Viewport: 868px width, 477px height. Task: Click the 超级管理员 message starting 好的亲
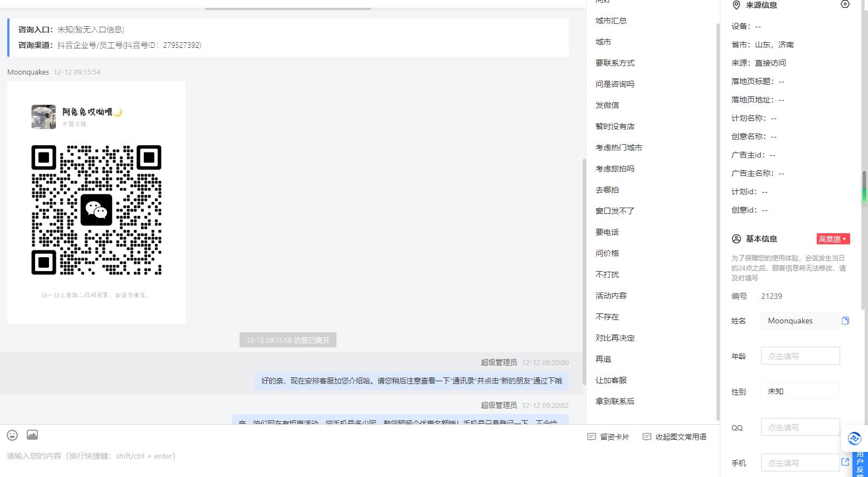coord(412,381)
